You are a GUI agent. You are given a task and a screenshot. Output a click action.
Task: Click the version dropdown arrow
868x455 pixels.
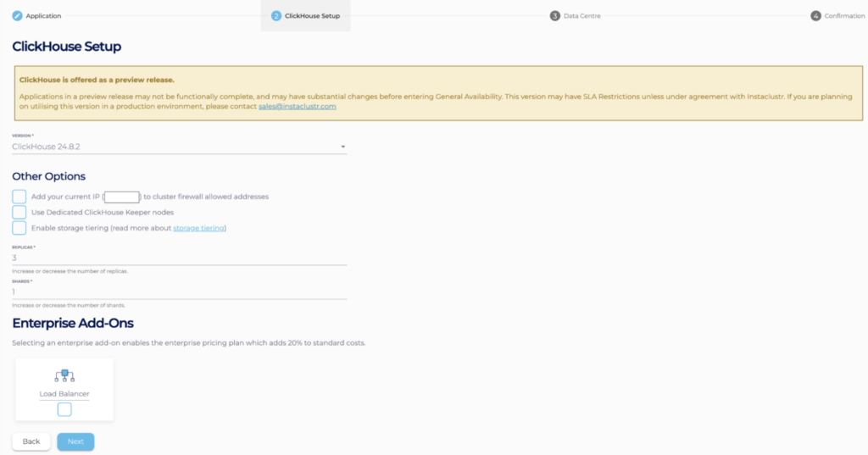342,147
